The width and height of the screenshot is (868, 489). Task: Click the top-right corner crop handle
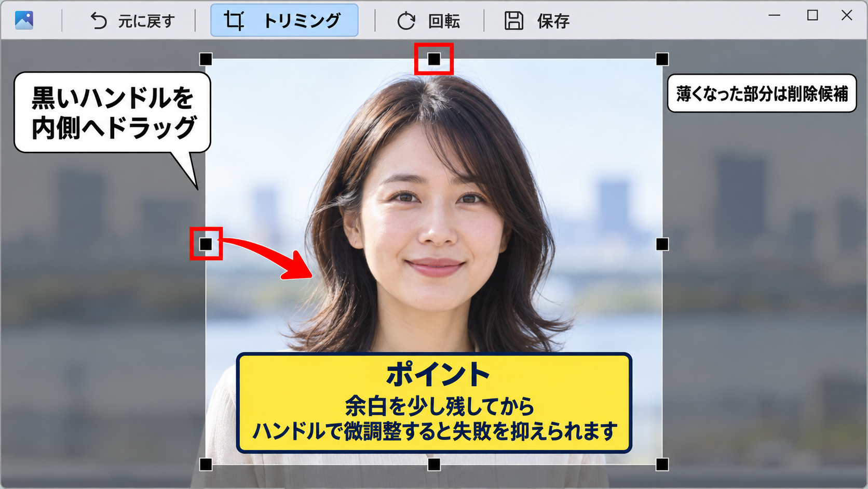tap(662, 59)
